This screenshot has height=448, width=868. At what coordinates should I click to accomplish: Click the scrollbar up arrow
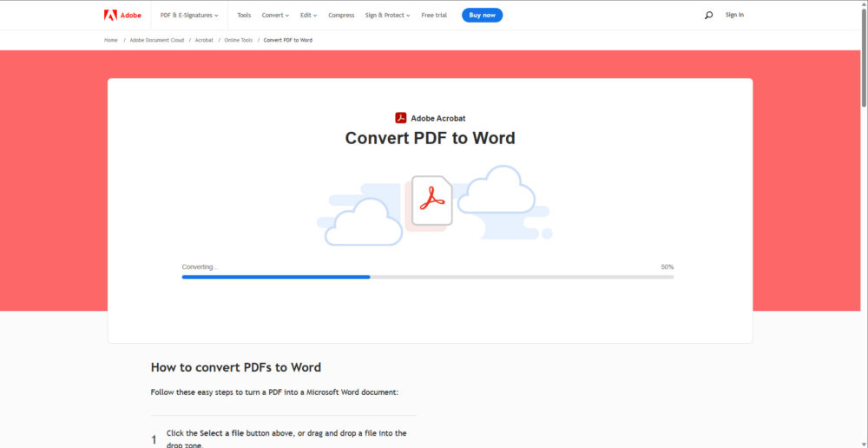pyautogui.click(x=864, y=4)
